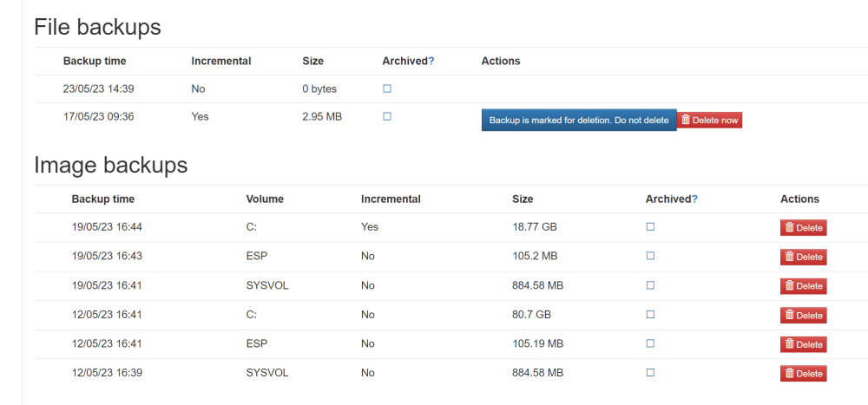Delete the 12/05/23 16:39 SYSVOL backup
The height and width of the screenshot is (405, 868).
pos(803,374)
